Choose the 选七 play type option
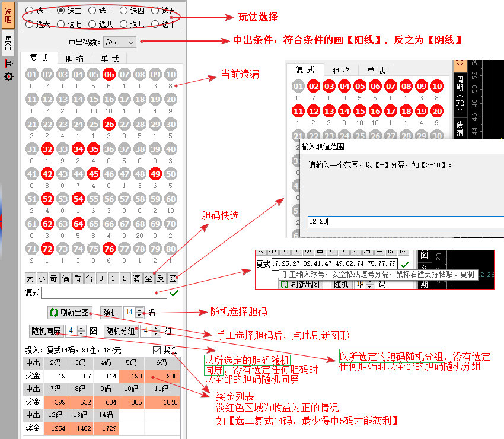Screen dimensions: 504x439 click(61, 24)
